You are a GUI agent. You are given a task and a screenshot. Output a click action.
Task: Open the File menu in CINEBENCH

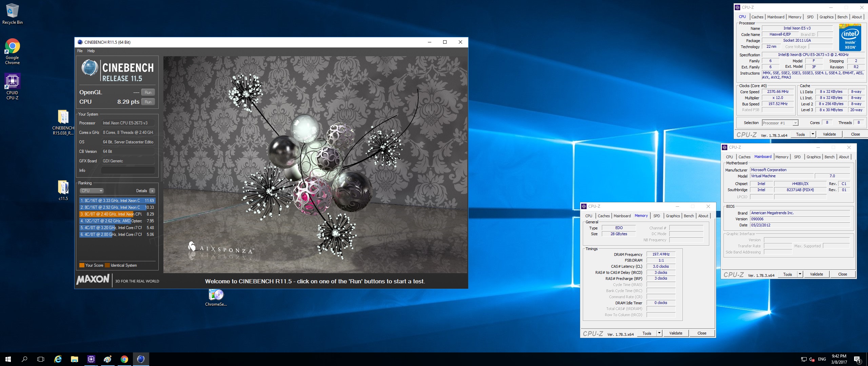[80, 51]
